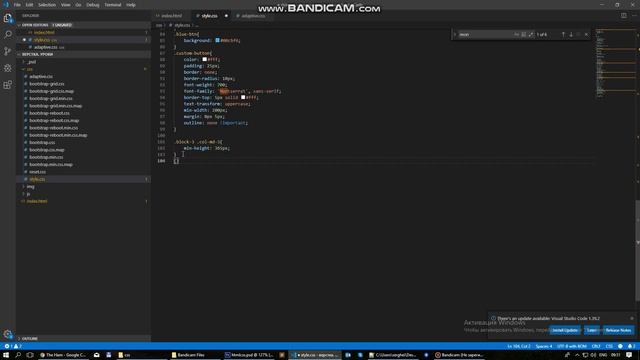Open bootstrap.css file in explorer
Image resolution: width=640 pixels, height=360 pixels.
coord(42,142)
